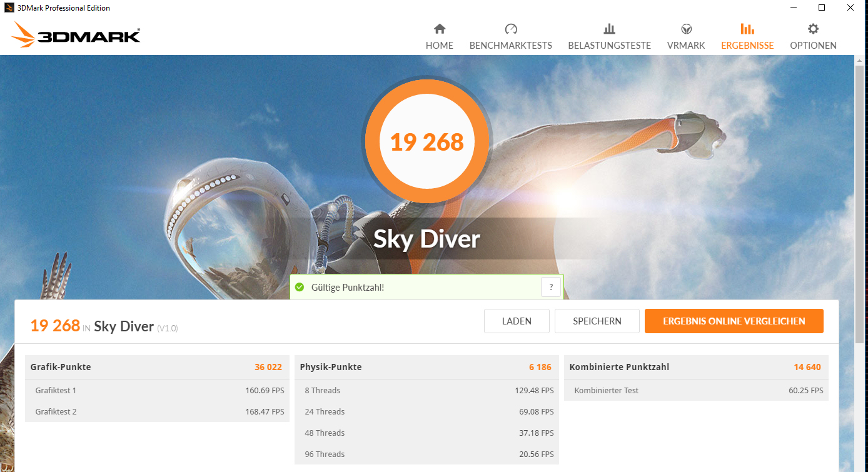Click the Kombinierte Punktzahl heading
Image resolution: width=868 pixels, height=472 pixels.
pyautogui.click(x=619, y=367)
